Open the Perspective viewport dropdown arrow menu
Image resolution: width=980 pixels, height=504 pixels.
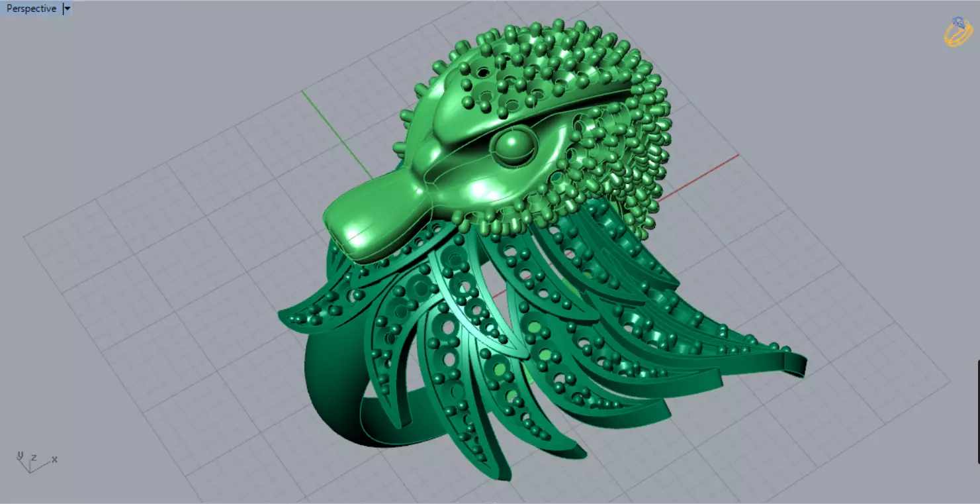[x=66, y=9]
